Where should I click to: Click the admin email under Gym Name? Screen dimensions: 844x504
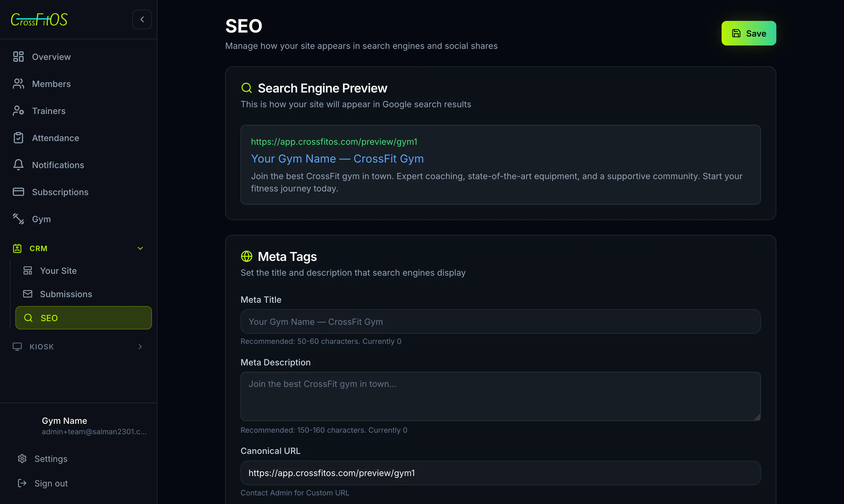(94, 431)
